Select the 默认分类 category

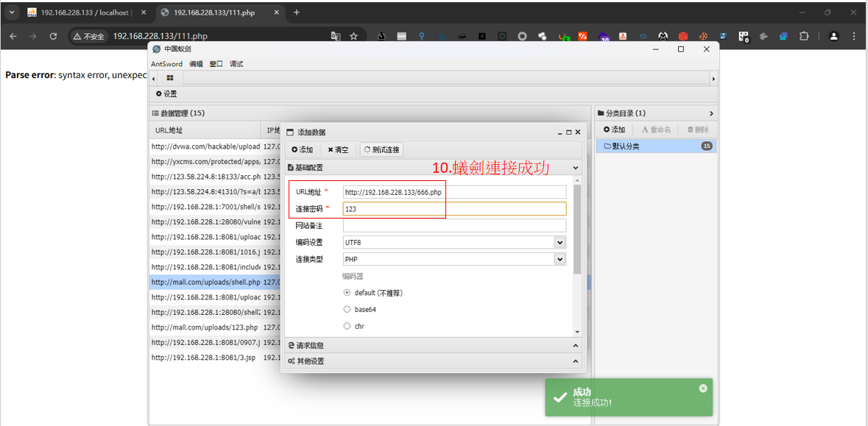click(655, 146)
